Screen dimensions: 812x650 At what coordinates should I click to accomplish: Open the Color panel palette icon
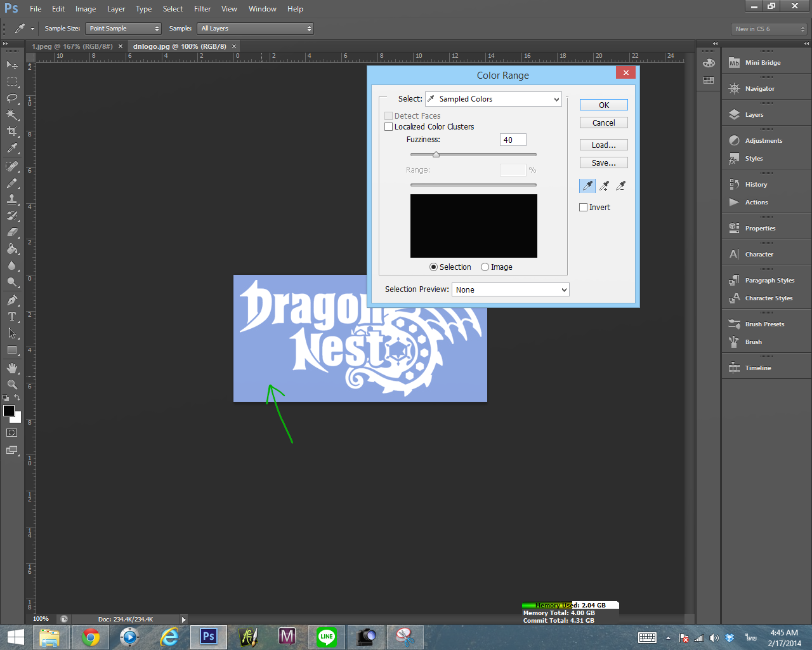pos(709,63)
